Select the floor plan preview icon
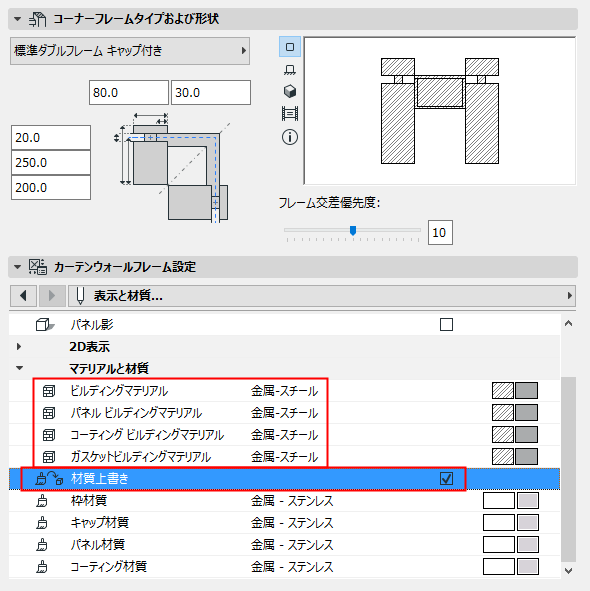Viewport: 590px width, 591px height. (x=290, y=70)
